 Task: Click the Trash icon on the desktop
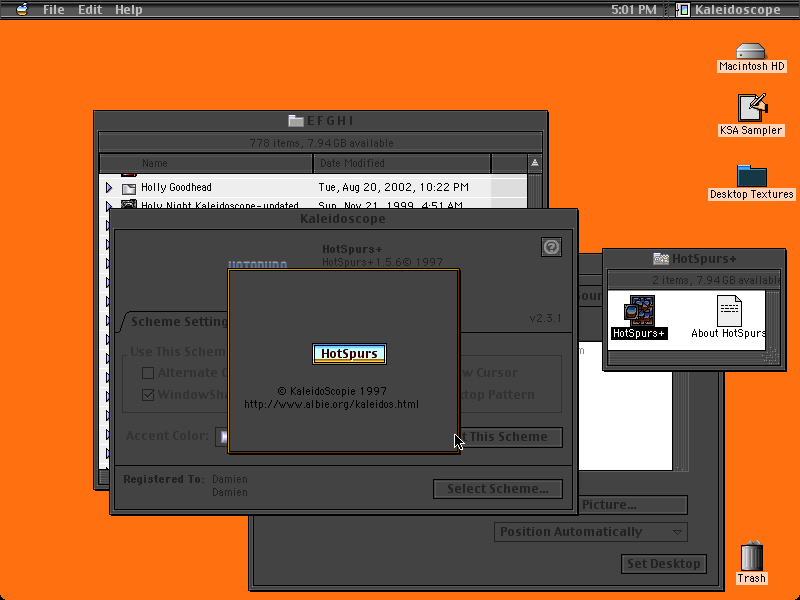pyautogui.click(x=752, y=556)
